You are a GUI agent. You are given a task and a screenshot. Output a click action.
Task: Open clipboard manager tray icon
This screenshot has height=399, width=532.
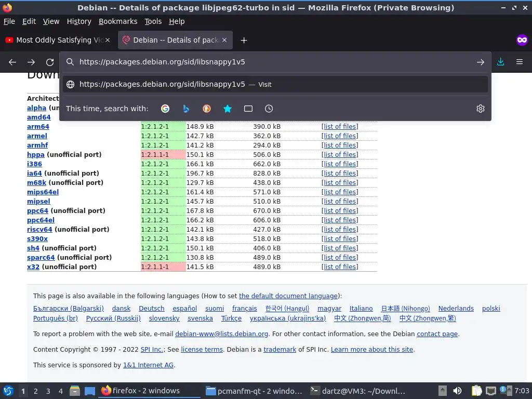477,391
